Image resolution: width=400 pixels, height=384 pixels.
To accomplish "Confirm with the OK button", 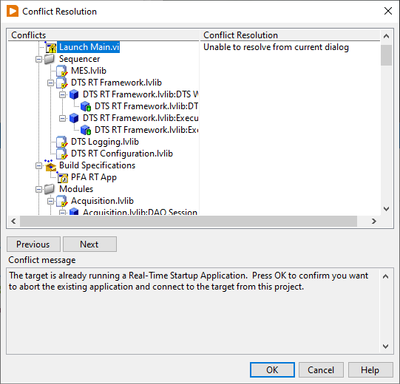I will (x=272, y=370).
